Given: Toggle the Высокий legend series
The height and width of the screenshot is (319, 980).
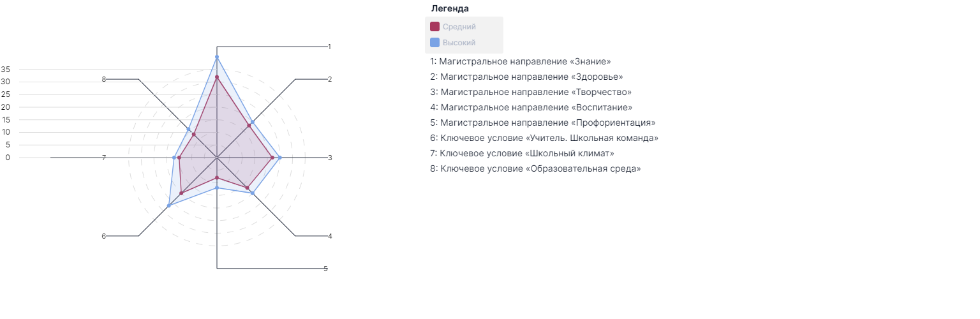Looking at the screenshot, I should 453,43.
